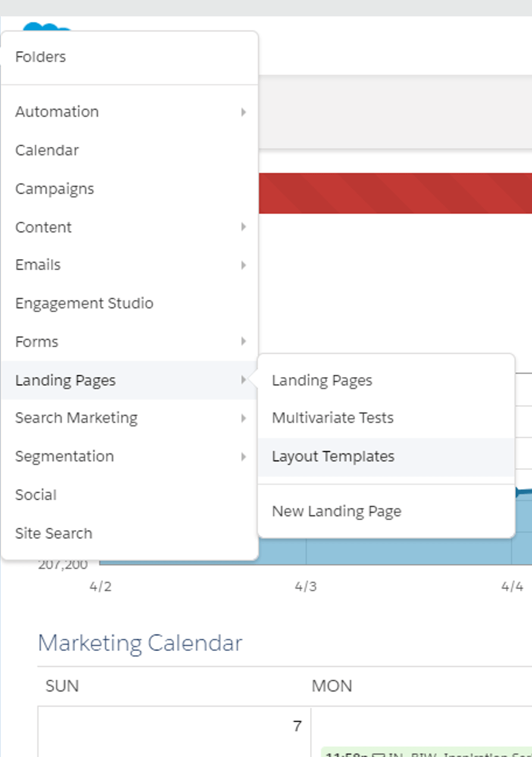Screen dimensions: 532x757
Task: Select Social from the menu
Action: tap(36, 495)
